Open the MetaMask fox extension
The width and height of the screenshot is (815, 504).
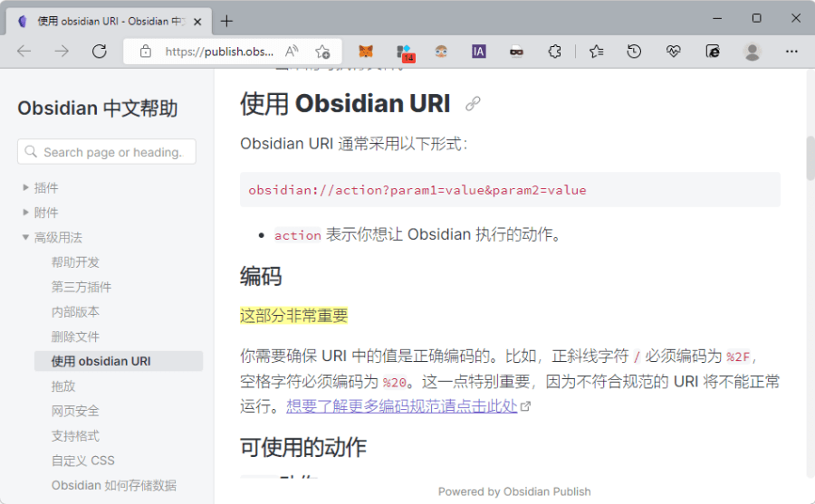point(366,51)
